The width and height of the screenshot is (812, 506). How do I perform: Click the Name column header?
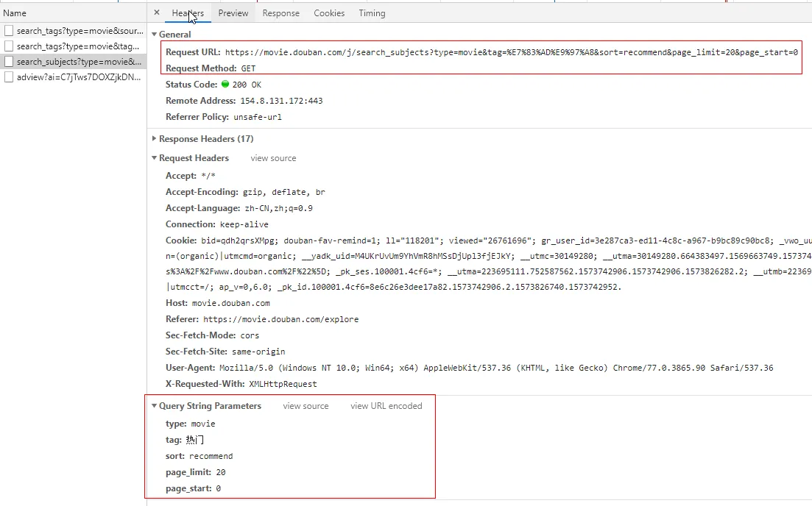pos(15,13)
